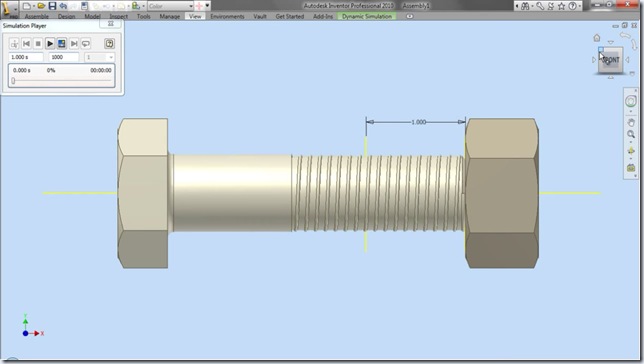Rotate ViewCube using the right arrow
Viewport: 644px width, 364px height.
[x=627, y=60]
